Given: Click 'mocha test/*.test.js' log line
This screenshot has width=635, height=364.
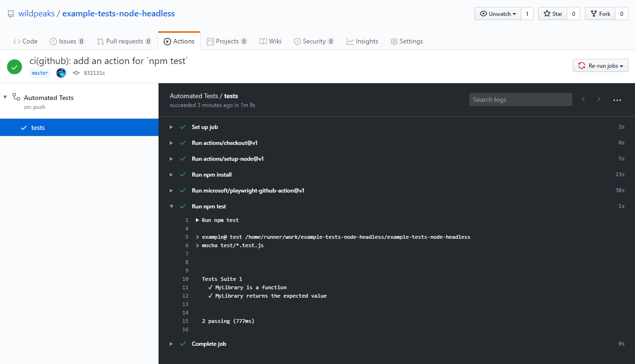Looking at the screenshot, I should [233, 245].
